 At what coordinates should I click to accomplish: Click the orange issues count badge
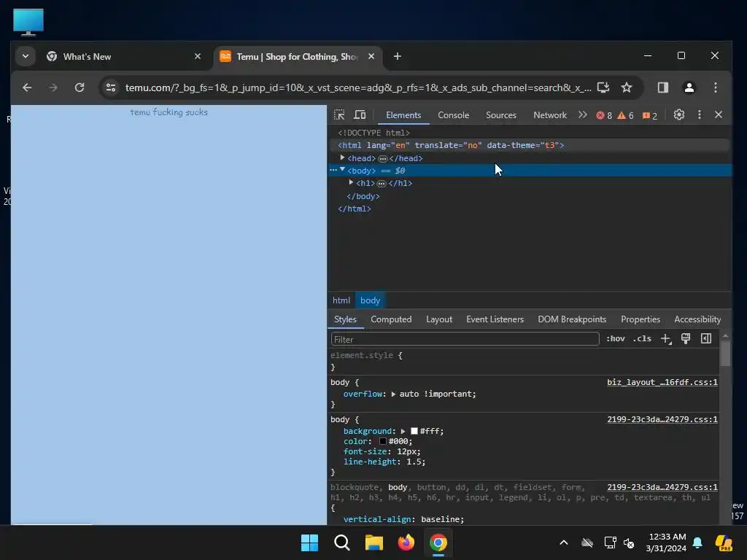[650, 115]
